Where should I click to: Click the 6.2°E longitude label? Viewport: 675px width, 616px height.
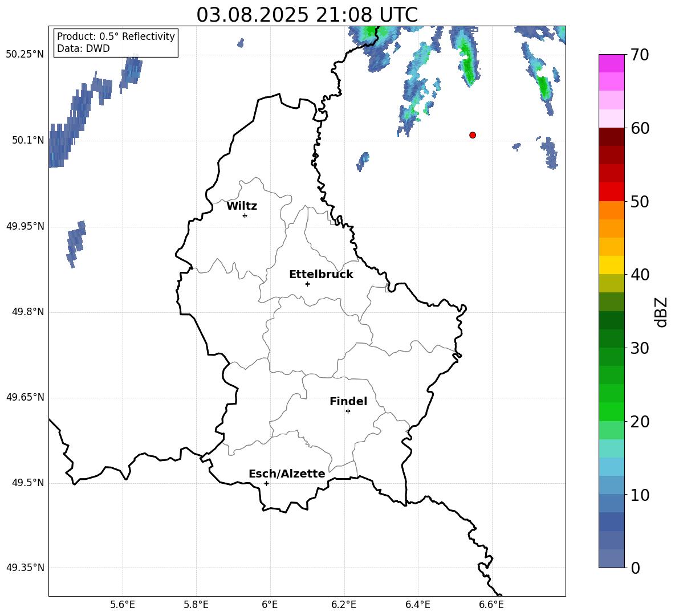pos(344,605)
